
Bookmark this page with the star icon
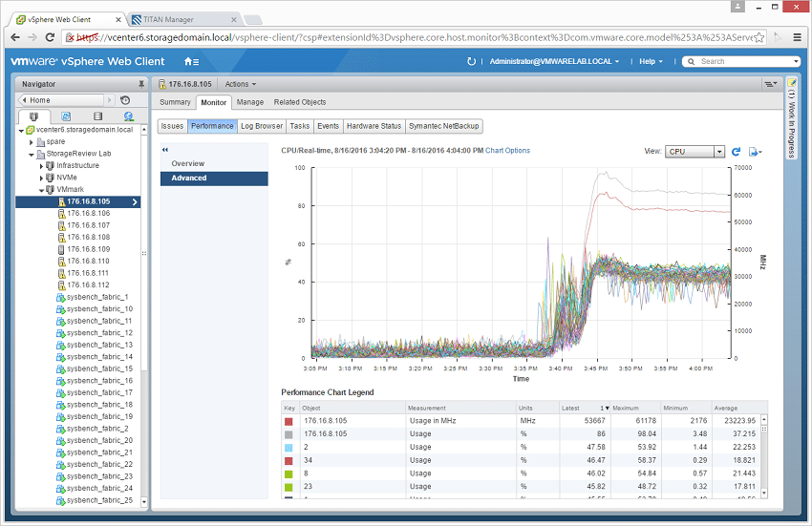coord(759,37)
